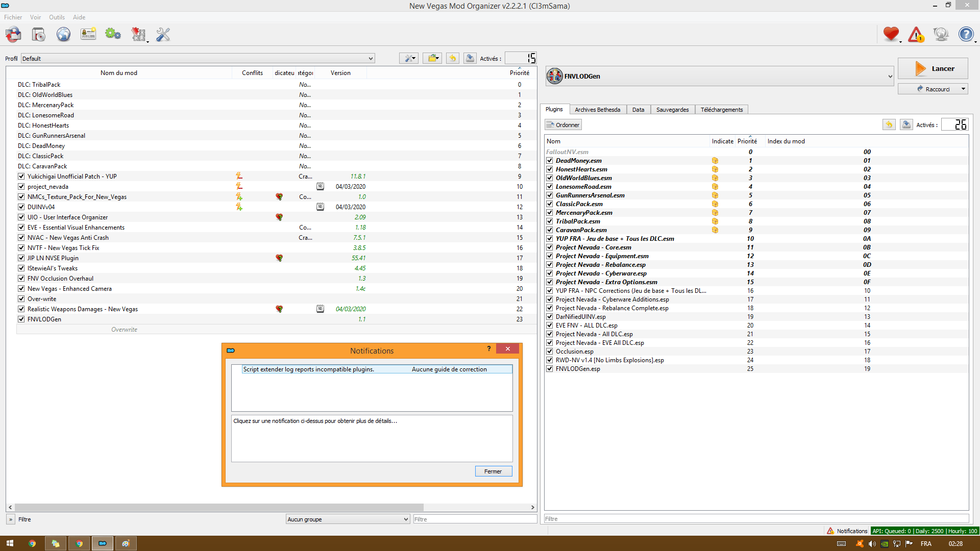Click mod list Filtre input field
980x551 pixels.
[x=475, y=519]
